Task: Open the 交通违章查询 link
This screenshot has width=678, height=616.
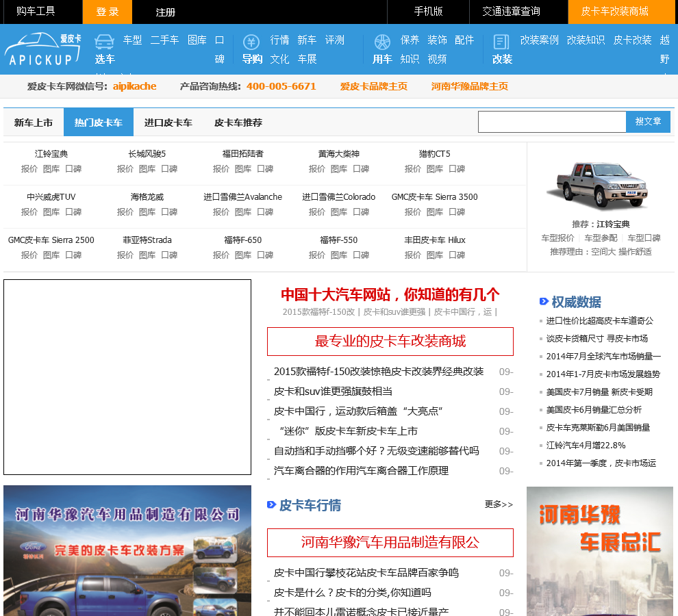Action: pos(511,12)
